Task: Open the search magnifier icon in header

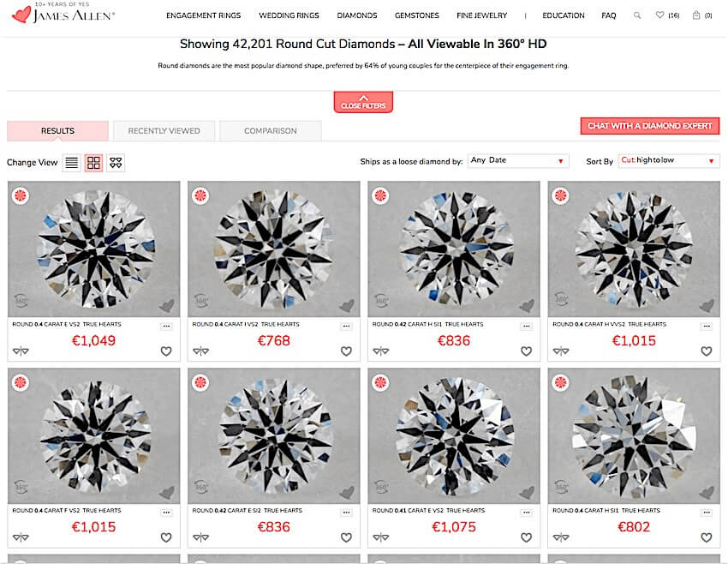Action: point(637,15)
